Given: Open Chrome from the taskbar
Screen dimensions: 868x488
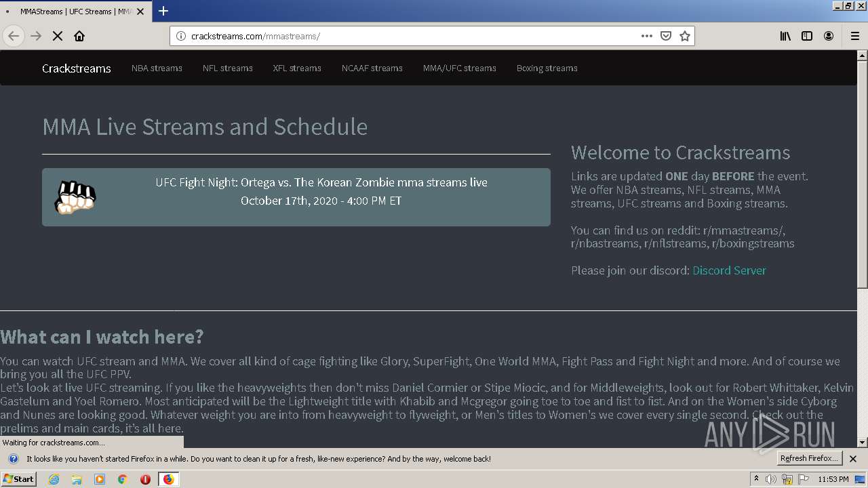Looking at the screenshot, I should (123, 479).
